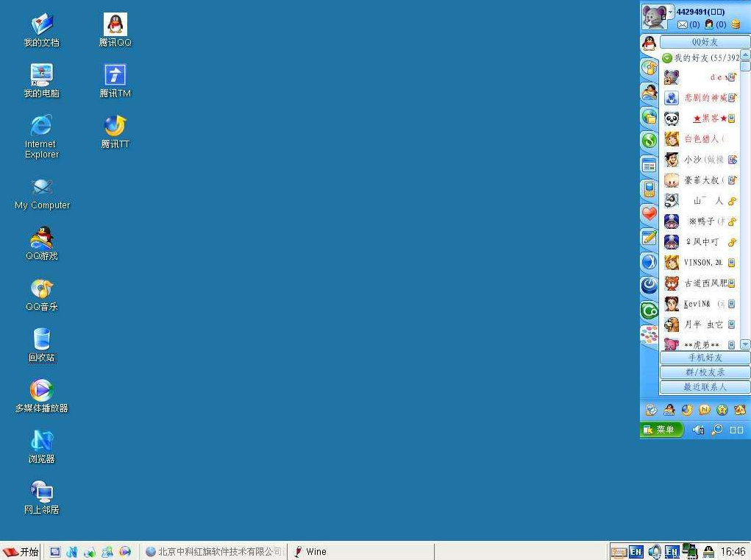Open the QQ find-friends magnifier
This screenshot has height=560, width=751.
(x=717, y=430)
